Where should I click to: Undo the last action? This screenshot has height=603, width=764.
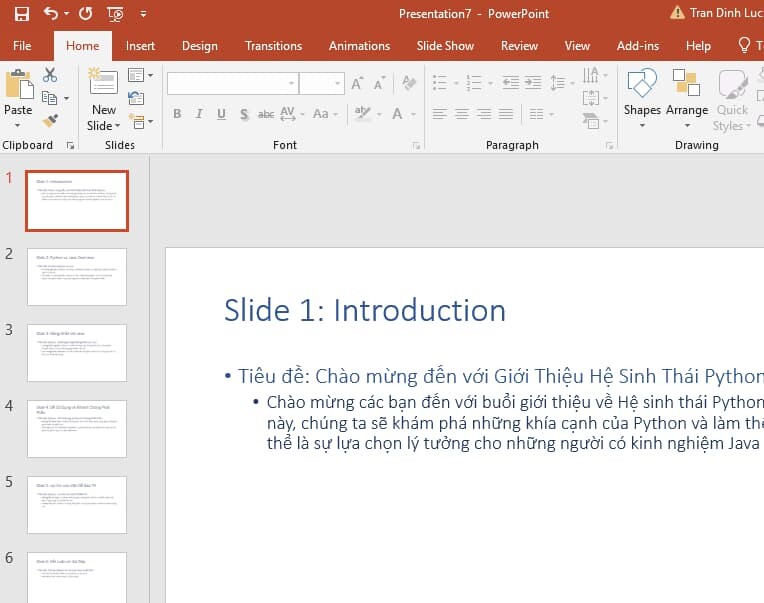pyautogui.click(x=50, y=13)
